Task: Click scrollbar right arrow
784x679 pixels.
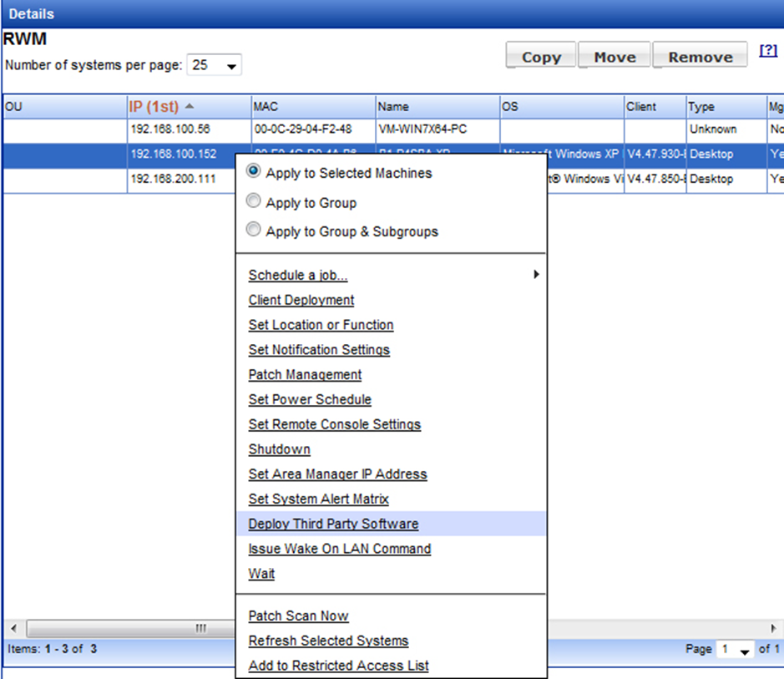Action: (773, 627)
